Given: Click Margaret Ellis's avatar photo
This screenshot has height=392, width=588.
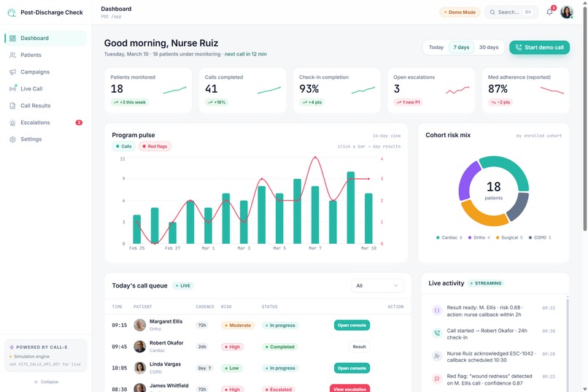Looking at the screenshot, I should pos(140,326).
